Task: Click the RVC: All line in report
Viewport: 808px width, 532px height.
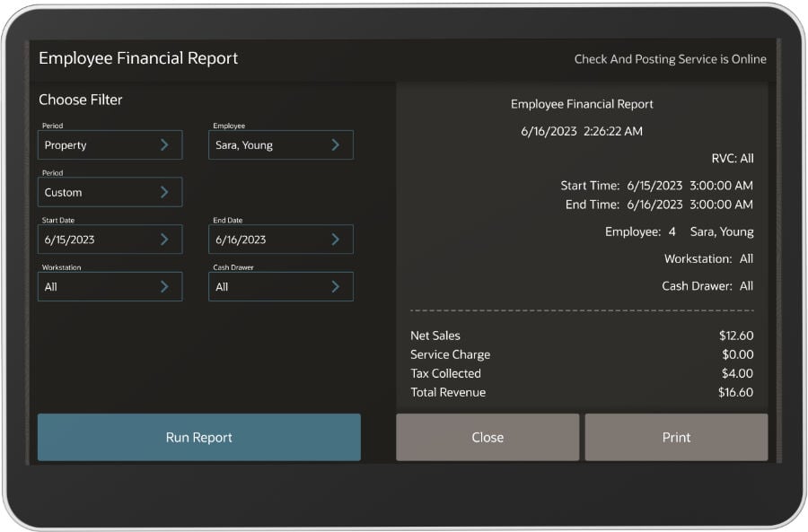Action: (733, 158)
